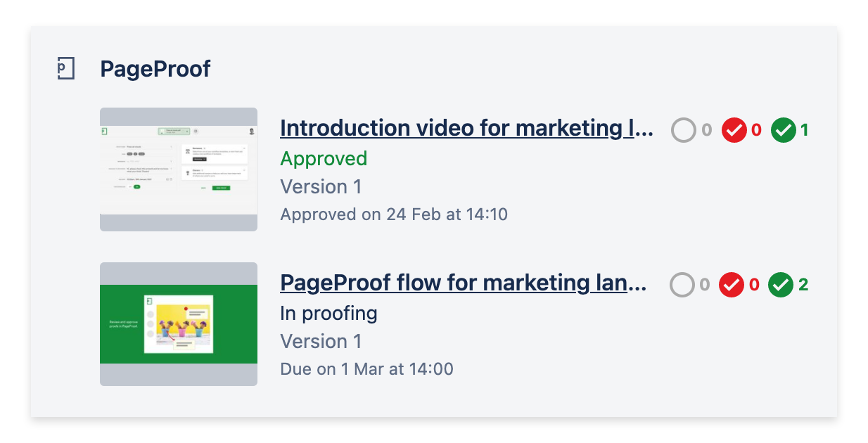Click the Approved status label
This screenshot has height=443, width=868.
[x=324, y=158]
